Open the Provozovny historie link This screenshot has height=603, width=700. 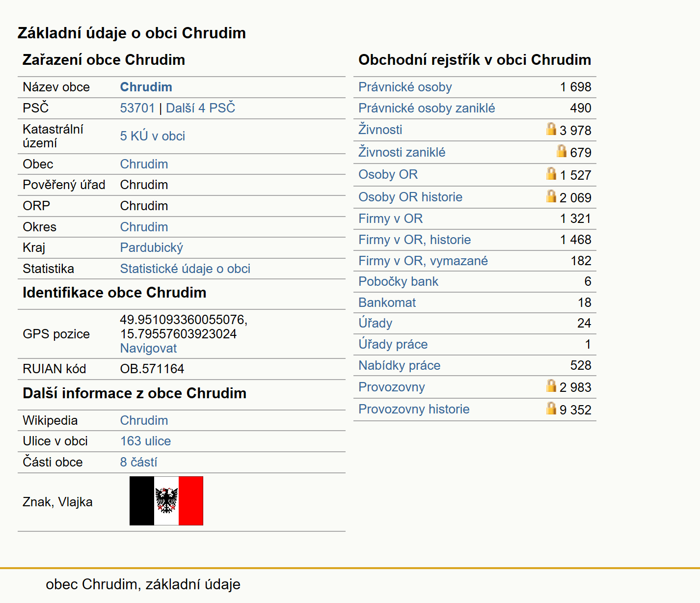click(x=414, y=409)
